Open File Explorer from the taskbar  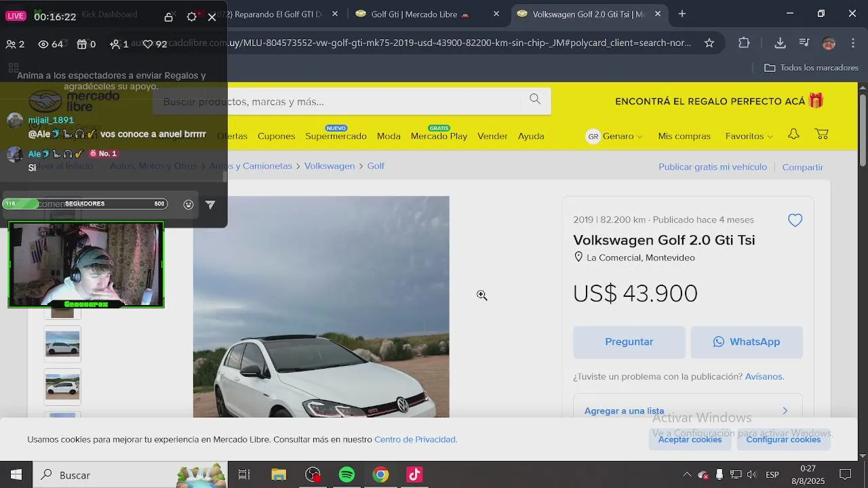279,475
